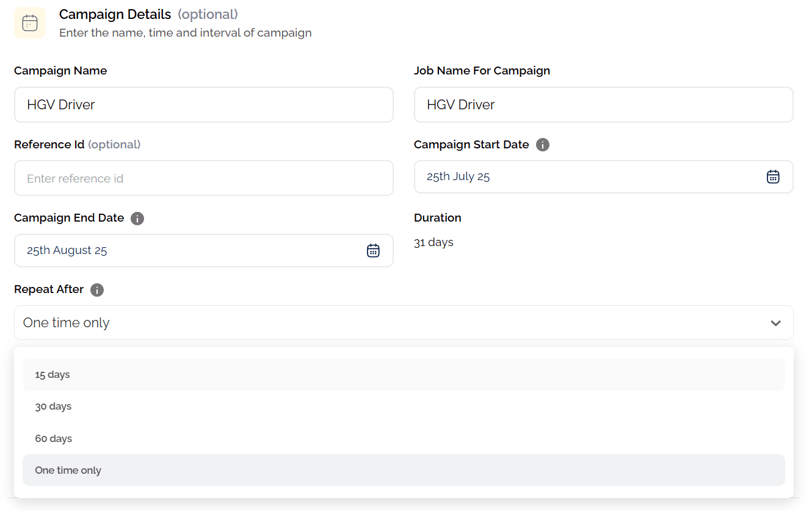Pick the 60 days repeat option
The image size is (812, 511).
(54, 438)
